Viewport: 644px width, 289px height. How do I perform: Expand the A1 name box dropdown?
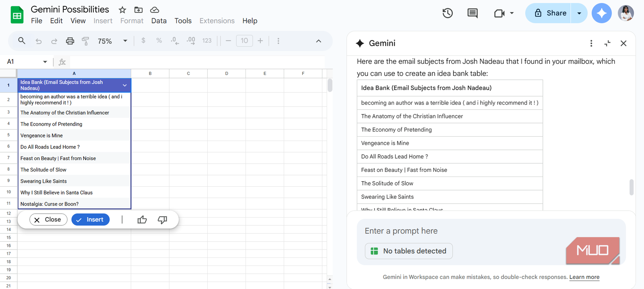[x=45, y=62]
